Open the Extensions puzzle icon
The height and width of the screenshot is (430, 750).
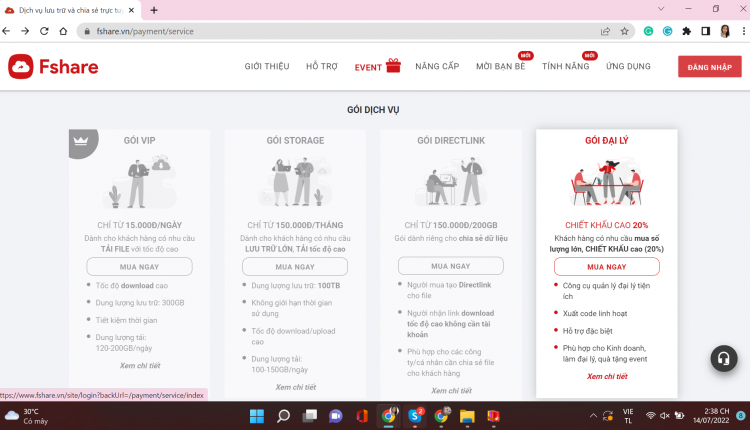click(x=686, y=31)
